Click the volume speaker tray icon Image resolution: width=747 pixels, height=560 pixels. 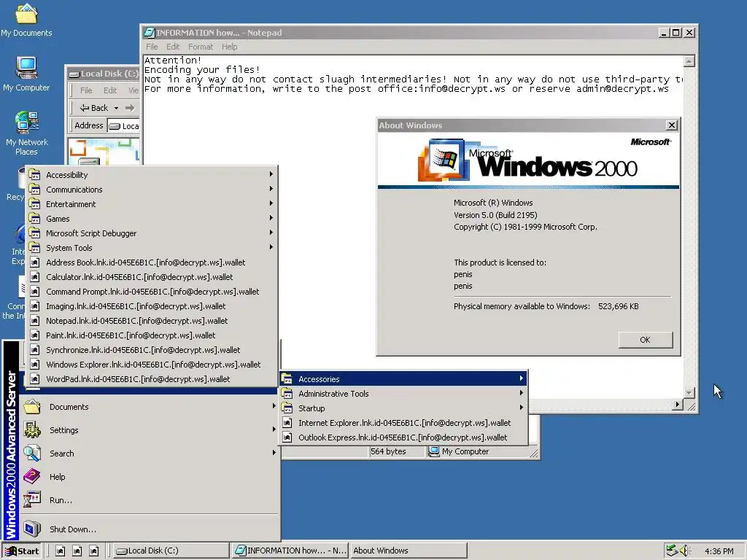pos(684,551)
